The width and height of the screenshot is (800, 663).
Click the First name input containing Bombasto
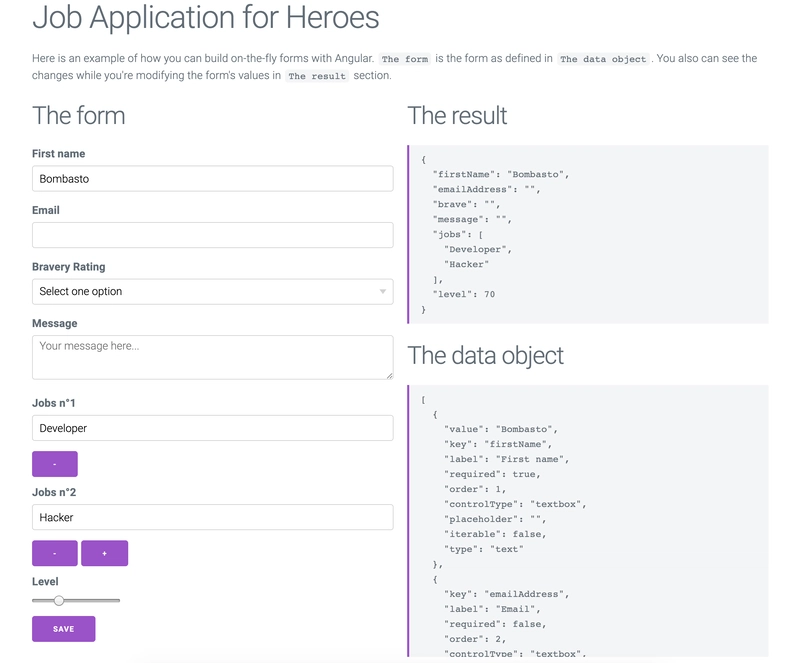pyautogui.click(x=212, y=179)
